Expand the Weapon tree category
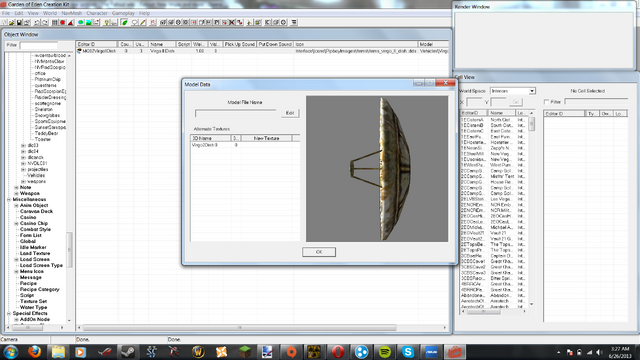This screenshot has width=640, height=360. pyautogui.click(x=16, y=193)
